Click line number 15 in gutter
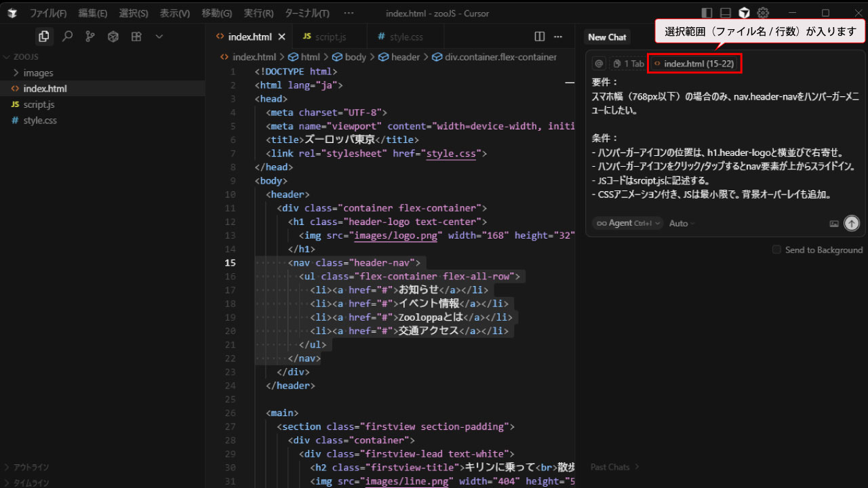 pyautogui.click(x=230, y=263)
